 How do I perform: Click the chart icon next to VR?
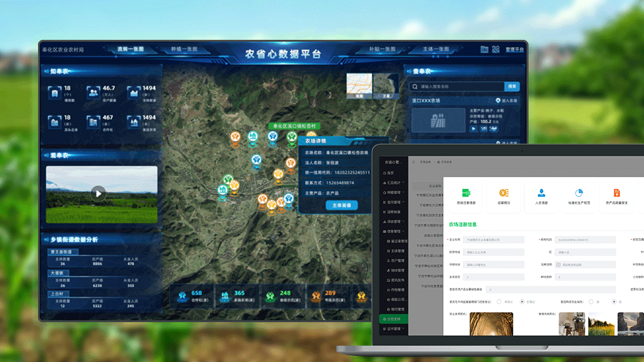tap(494, 129)
